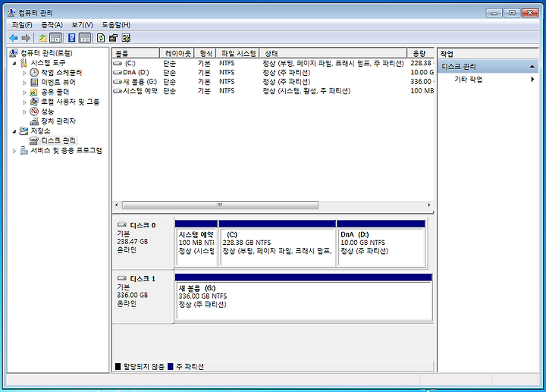
Task: Collapse the 시스템 도구 tree node
Action: click(14, 63)
